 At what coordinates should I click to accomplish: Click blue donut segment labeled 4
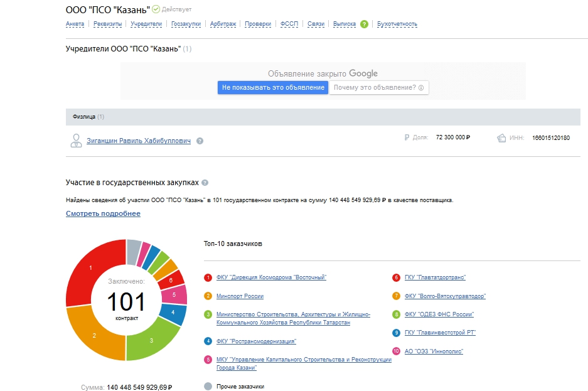tap(173, 313)
